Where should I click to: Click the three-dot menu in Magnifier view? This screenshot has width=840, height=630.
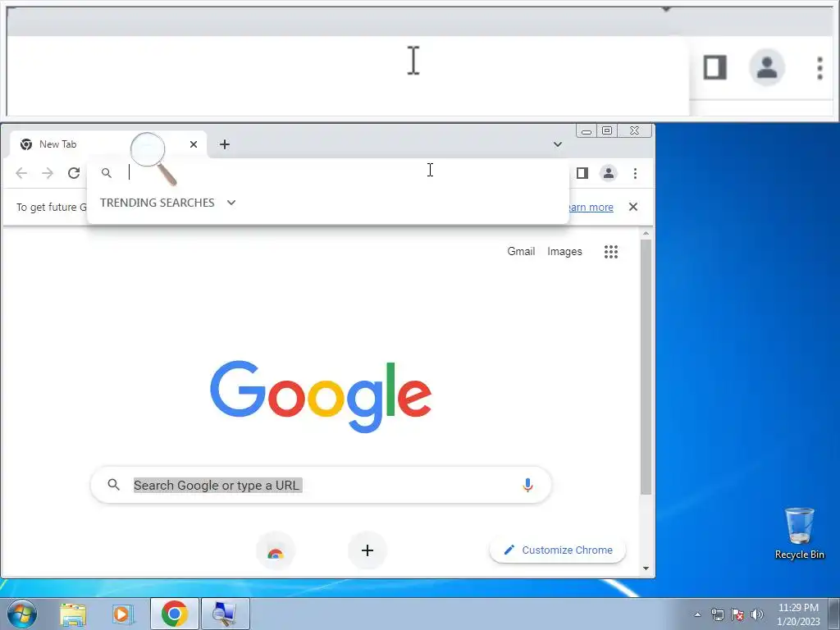tap(819, 68)
